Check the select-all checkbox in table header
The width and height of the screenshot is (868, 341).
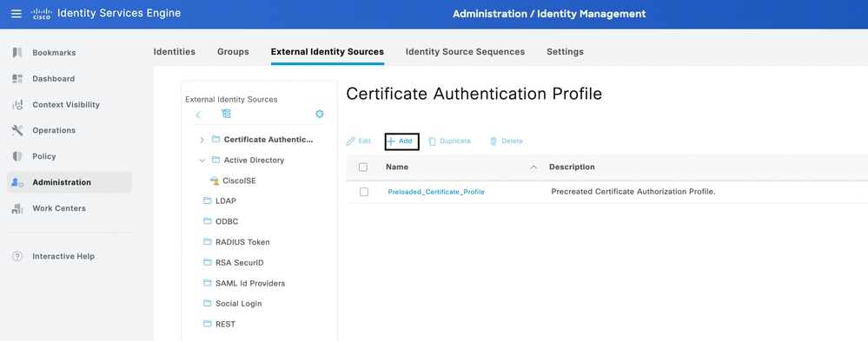pos(363,167)
